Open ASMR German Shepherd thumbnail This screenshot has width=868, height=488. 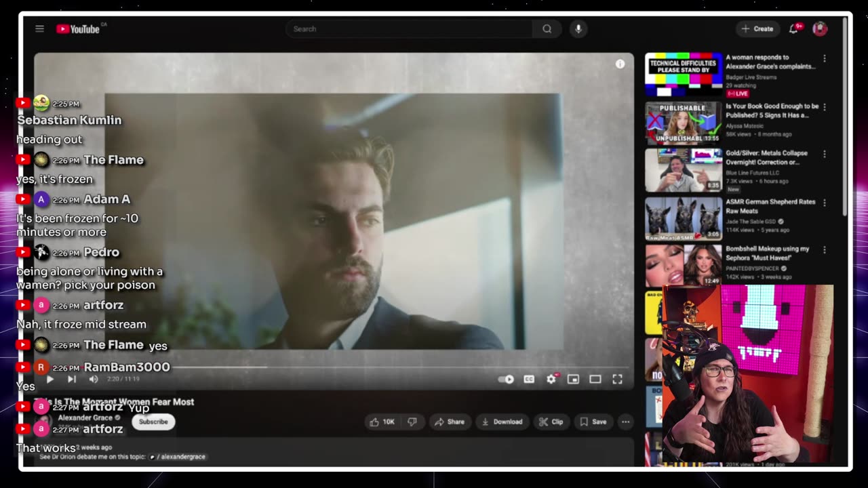click(x=683, y=219)
